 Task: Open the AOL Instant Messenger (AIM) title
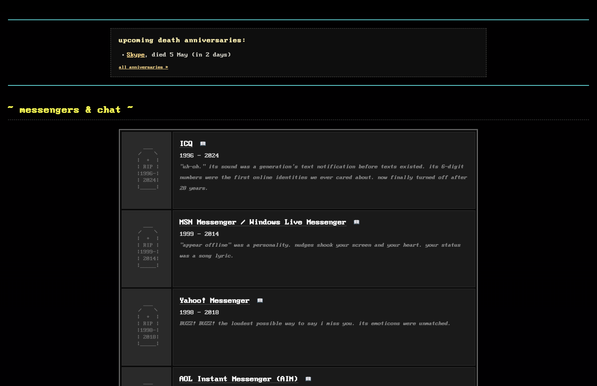click(x=238, y=379)
